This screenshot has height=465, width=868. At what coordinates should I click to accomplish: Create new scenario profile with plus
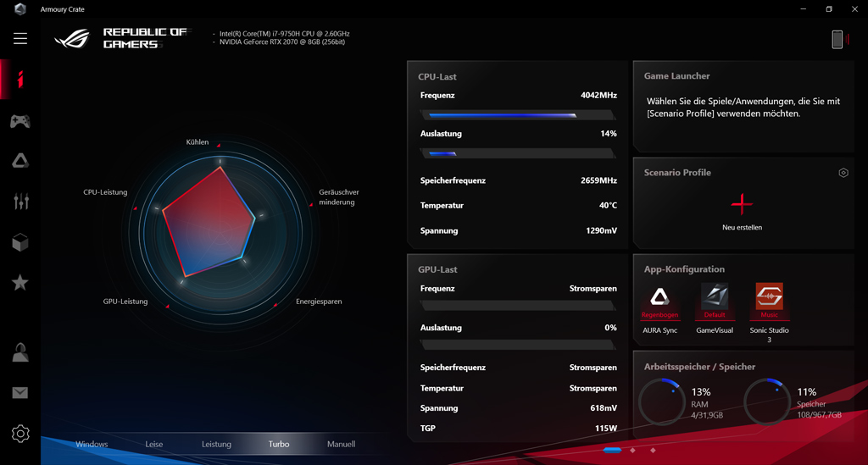[742, 205]
